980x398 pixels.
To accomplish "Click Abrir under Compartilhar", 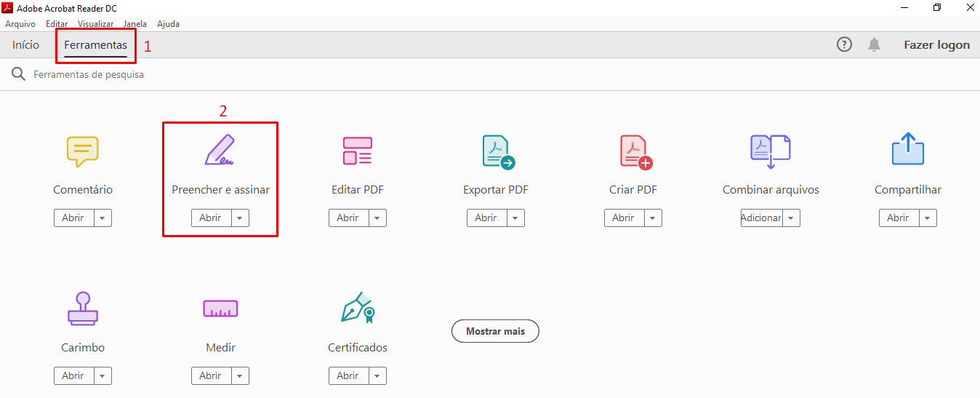I will point(899,218).
